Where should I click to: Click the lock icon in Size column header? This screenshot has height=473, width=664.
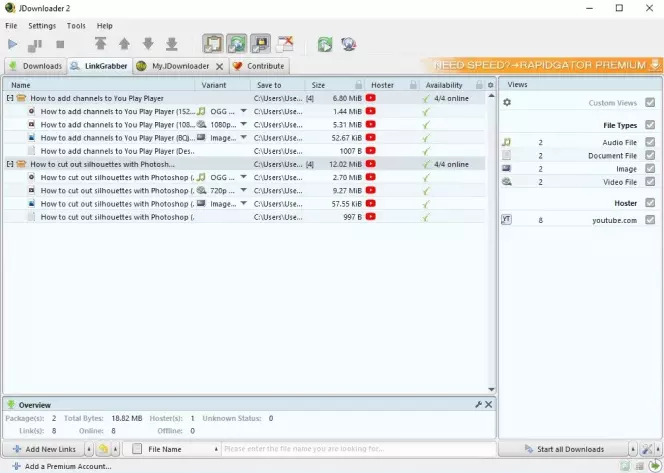359,85
